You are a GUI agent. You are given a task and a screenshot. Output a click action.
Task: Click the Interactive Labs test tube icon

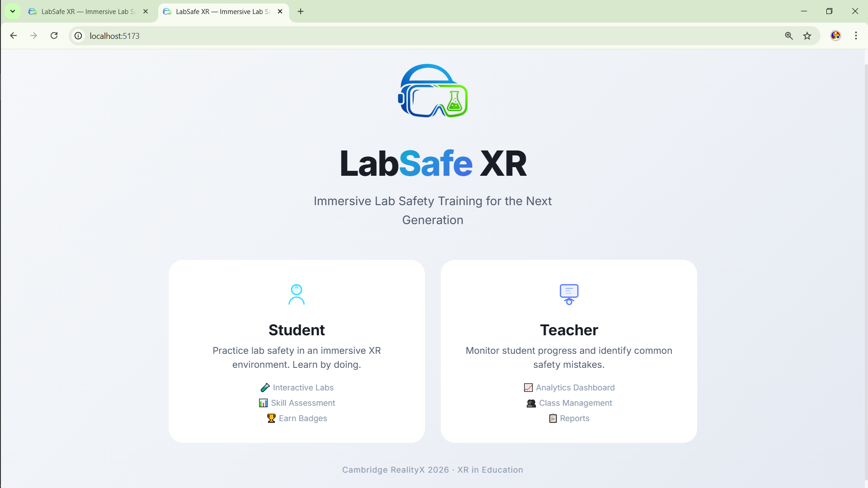click(x=265, y=388)
